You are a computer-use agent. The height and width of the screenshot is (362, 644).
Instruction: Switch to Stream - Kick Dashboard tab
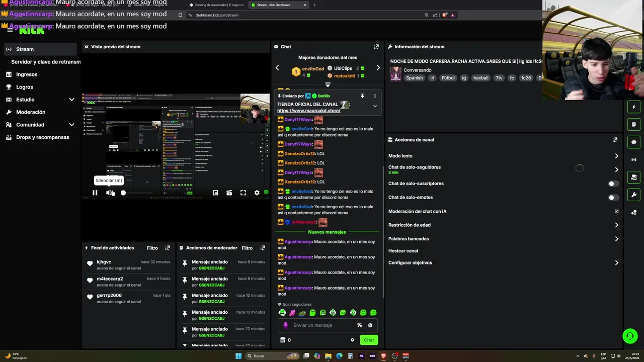point(278,5)
